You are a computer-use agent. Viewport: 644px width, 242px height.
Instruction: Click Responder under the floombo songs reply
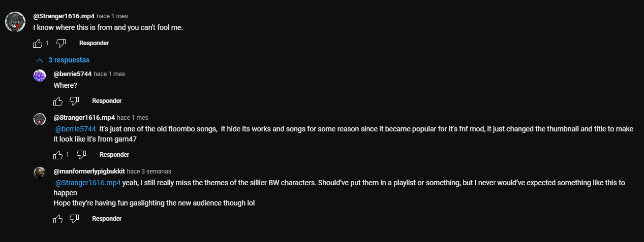click(114, 154)
